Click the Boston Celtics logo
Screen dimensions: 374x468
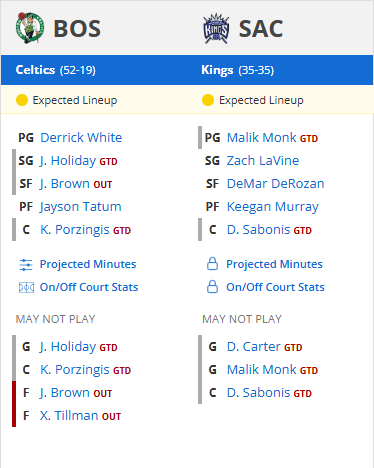30,28
